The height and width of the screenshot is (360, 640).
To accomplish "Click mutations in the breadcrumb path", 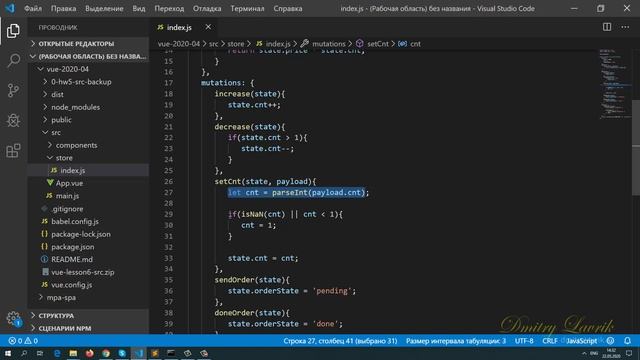I will click(329, 44).
